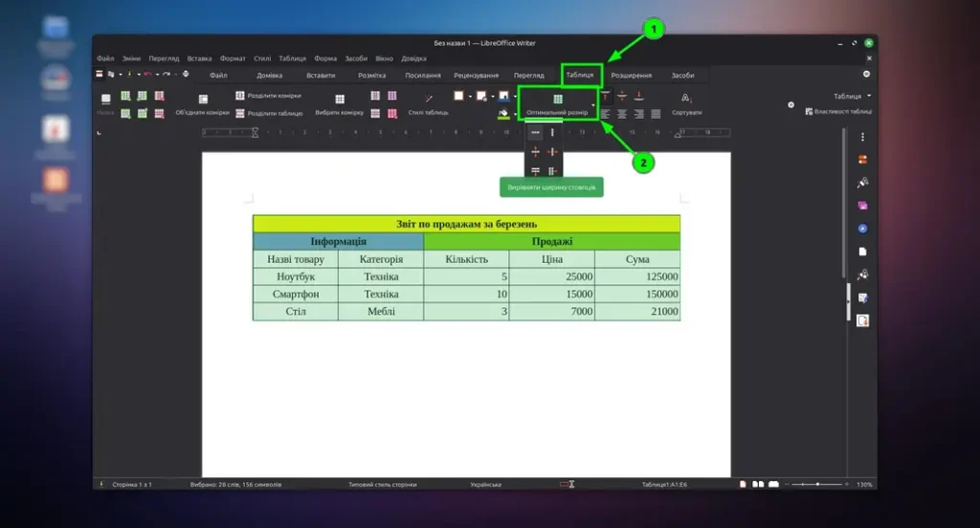Click the Border Style icon

coord(480,95)
